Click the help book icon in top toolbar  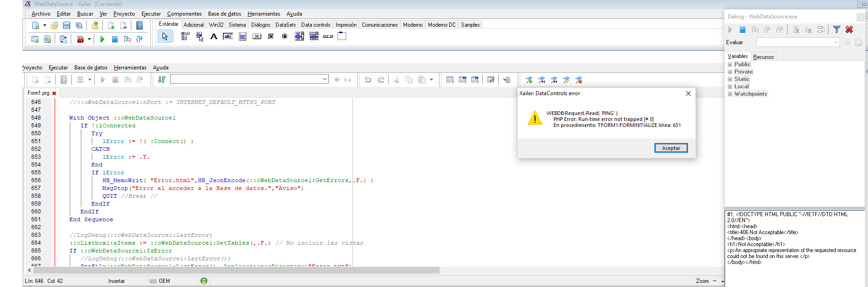coord(140,25)
